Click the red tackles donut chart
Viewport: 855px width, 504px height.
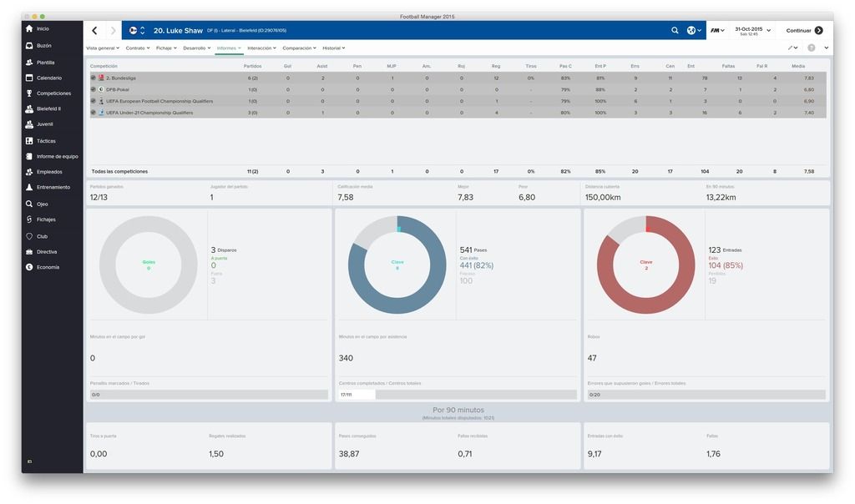[x=645, y=265]
